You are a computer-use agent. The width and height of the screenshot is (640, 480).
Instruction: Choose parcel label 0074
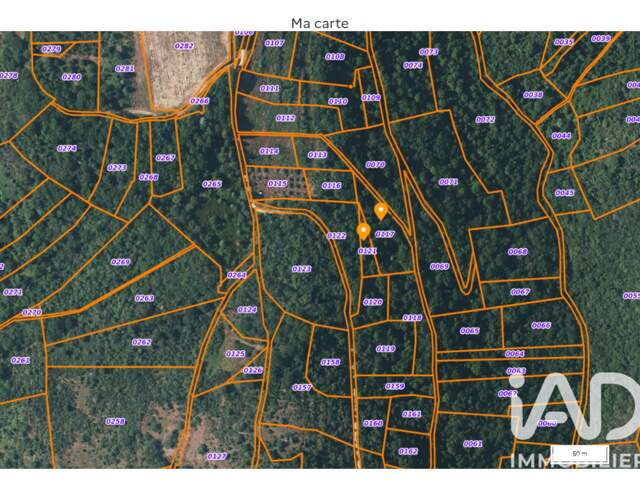click(x=413, y=65)
